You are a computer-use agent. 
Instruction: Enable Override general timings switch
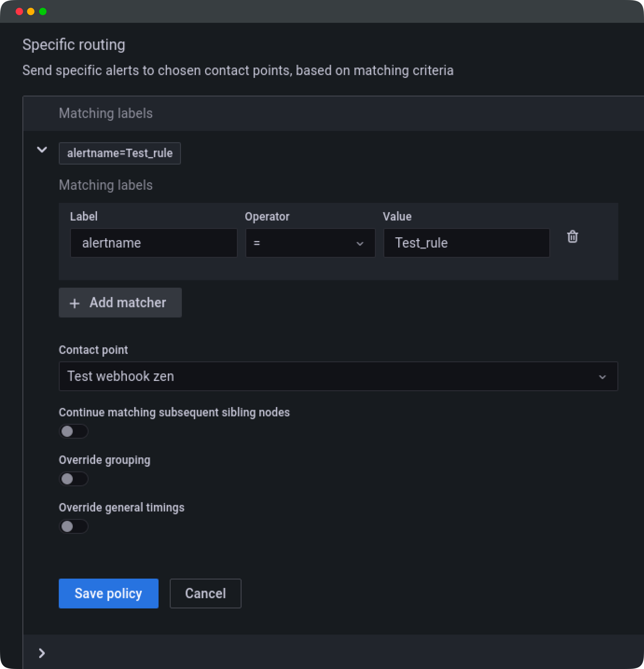point(73,526)
